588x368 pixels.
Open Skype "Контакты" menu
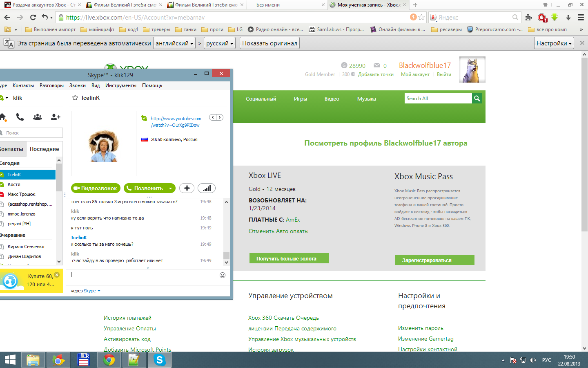click(23, 85)
